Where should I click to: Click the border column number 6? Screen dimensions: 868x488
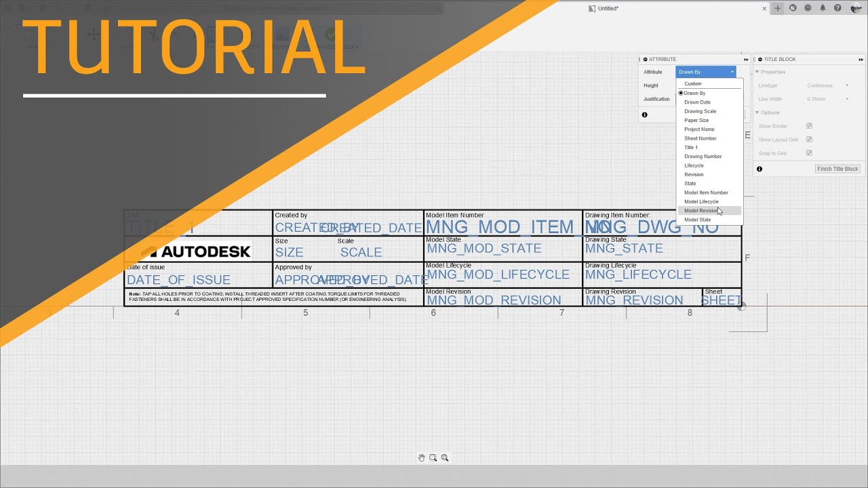point(433,312)
